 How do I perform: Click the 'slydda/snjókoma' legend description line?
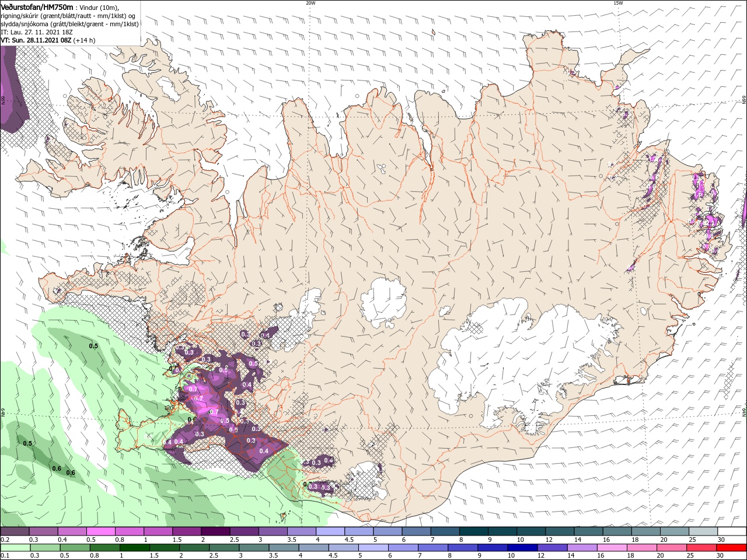coord(69,24)
